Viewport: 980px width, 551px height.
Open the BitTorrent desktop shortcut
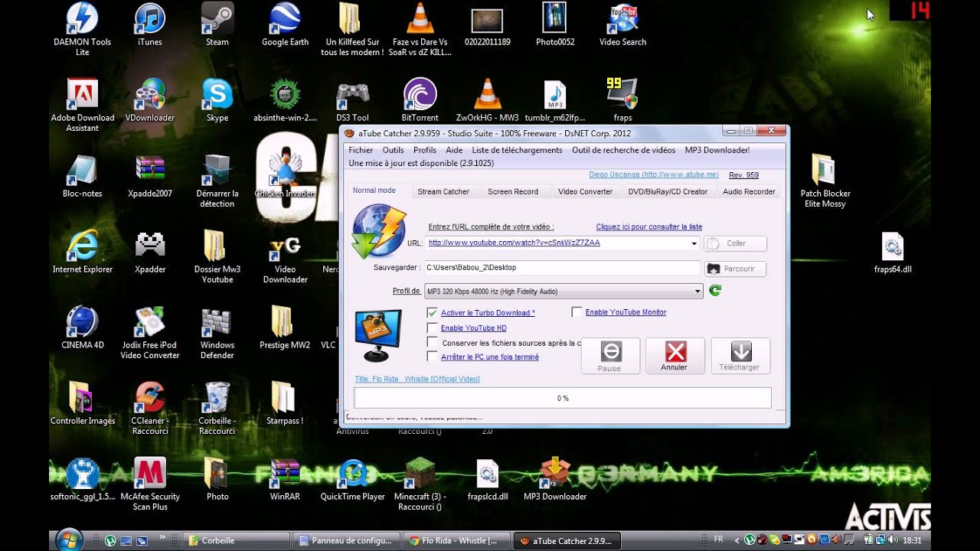pyautogui.click(x=420, y=100)
